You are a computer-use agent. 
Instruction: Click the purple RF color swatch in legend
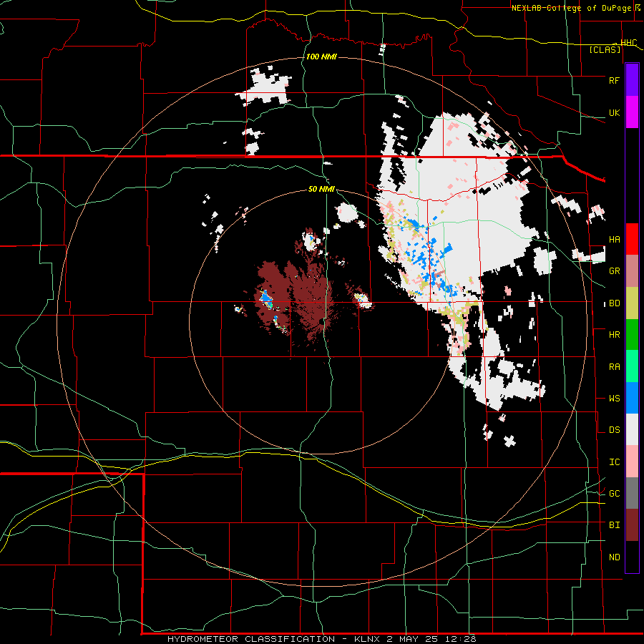pyautogui.click(x=632, y=80)
